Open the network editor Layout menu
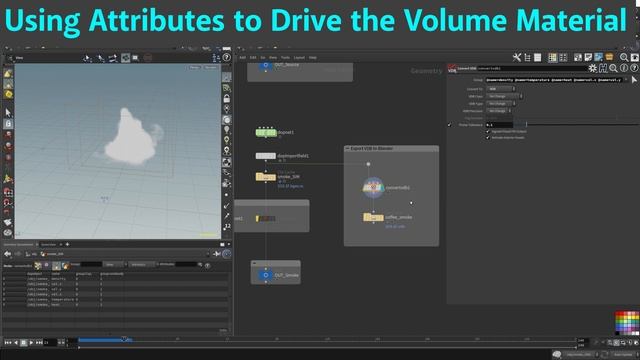 [299, 58]
